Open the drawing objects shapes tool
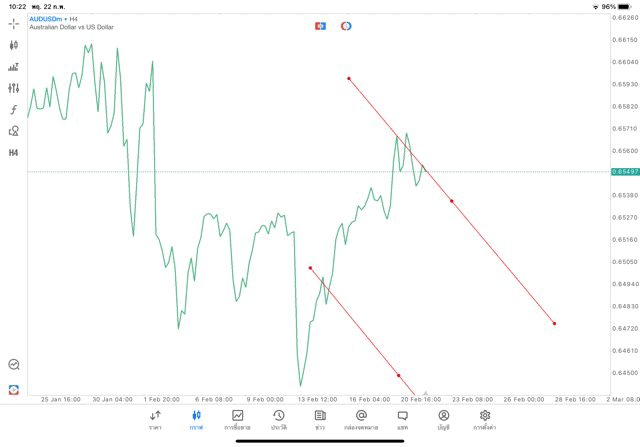This screenshot has width=640, height=447. pos(13,131)
